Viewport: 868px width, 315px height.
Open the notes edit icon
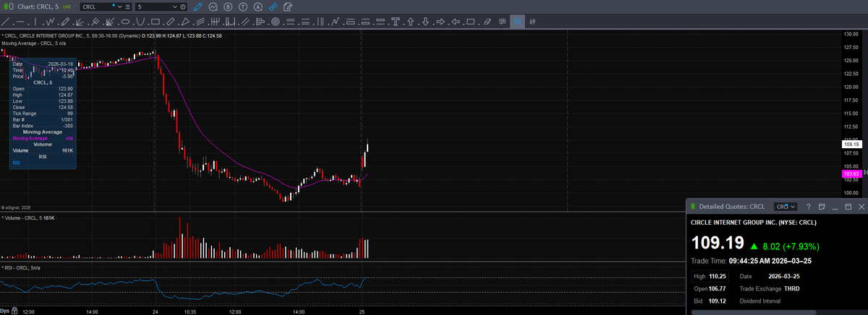288,7
